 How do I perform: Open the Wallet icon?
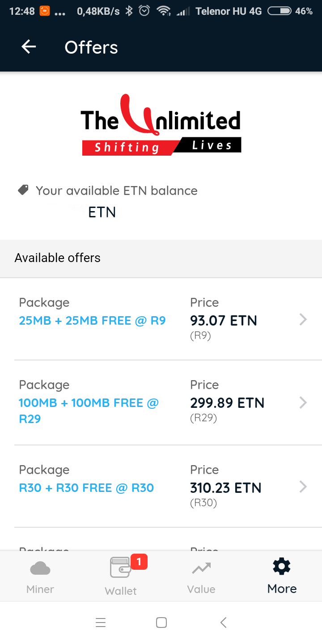pos(120,568)
